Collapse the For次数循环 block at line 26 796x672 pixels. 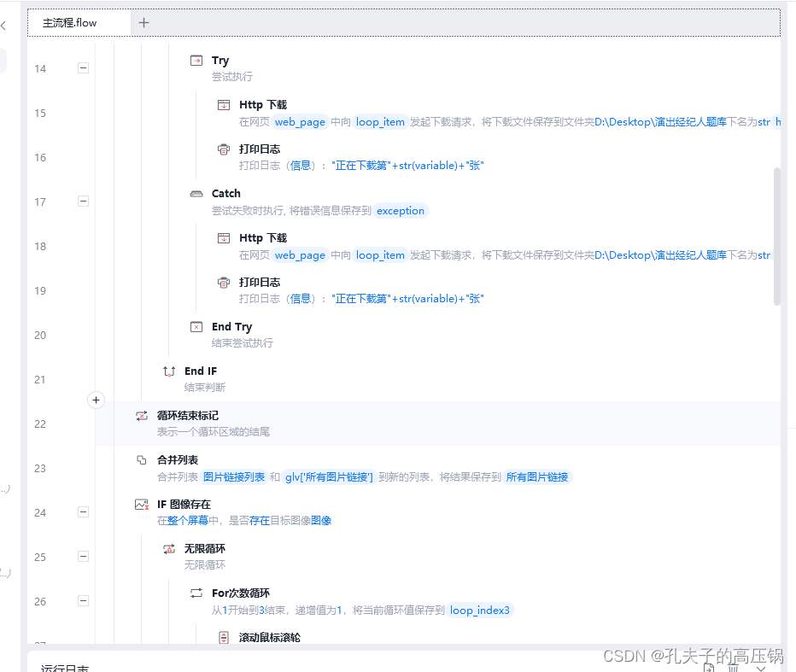coord(83,601)
